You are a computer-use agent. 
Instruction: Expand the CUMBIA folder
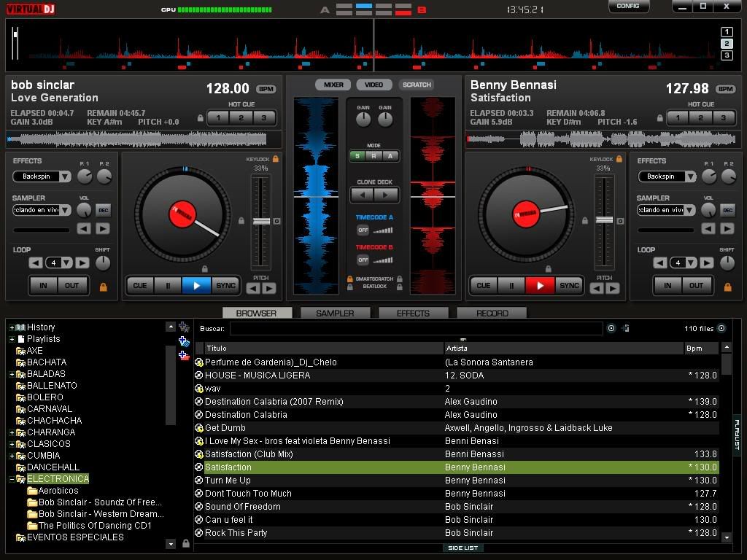point(12,456)
